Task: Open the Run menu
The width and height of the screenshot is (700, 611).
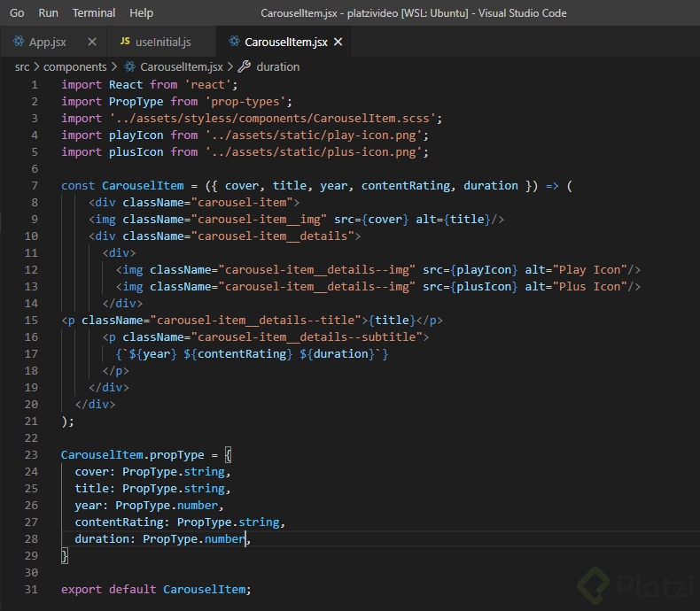Action: (x=48, y=13)
